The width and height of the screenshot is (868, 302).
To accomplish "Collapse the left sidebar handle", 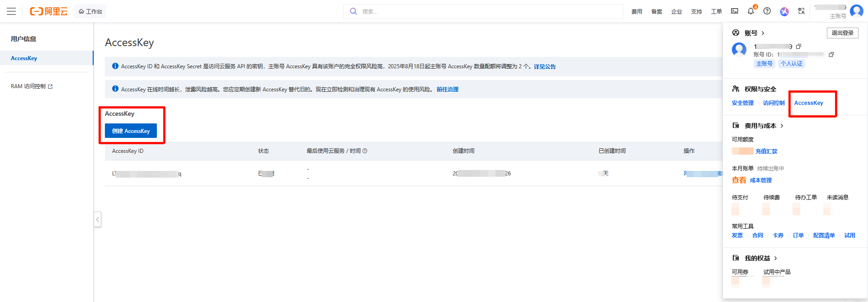I will pyautogui.click(x=97, y=220).
